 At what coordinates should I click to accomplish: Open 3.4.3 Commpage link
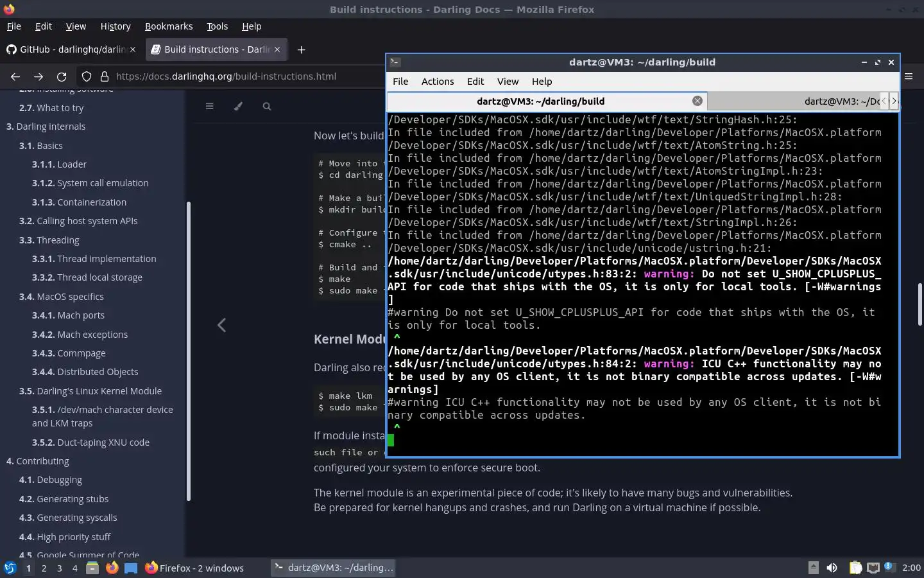(69, 353)
